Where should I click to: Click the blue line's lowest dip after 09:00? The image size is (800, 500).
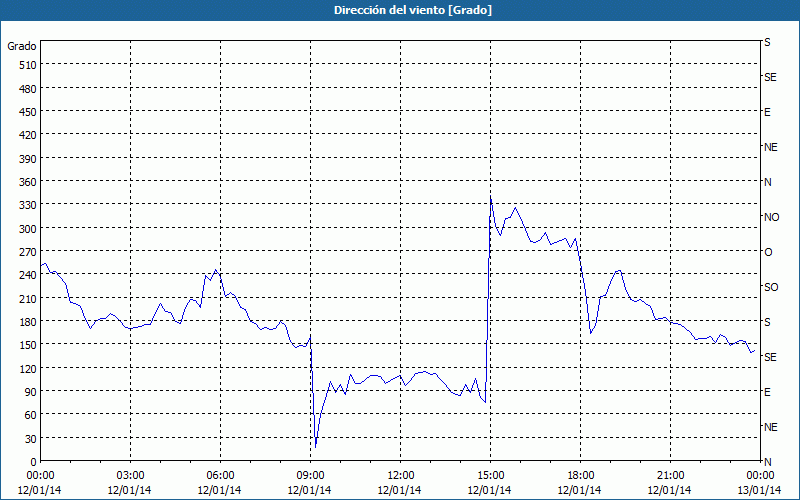click(315, 447)
